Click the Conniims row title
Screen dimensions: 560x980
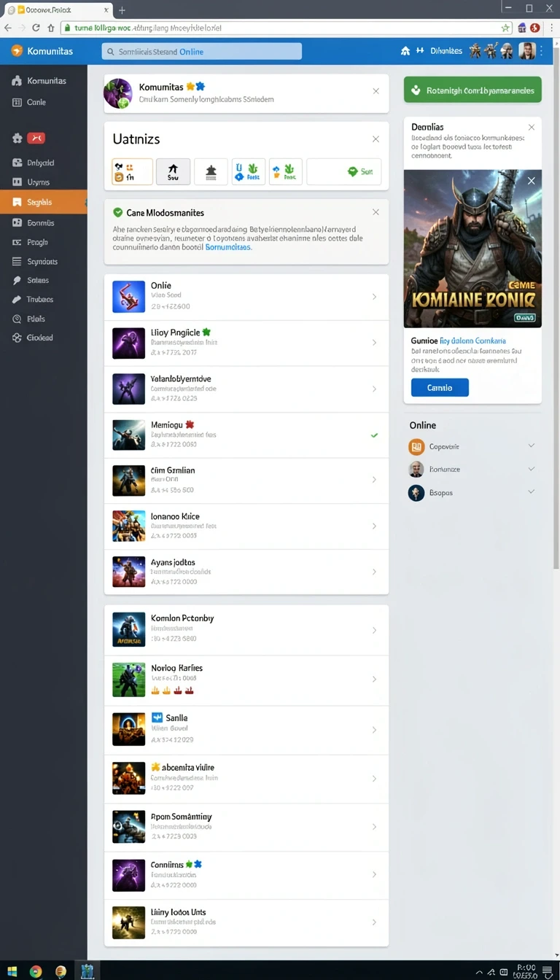167,864
